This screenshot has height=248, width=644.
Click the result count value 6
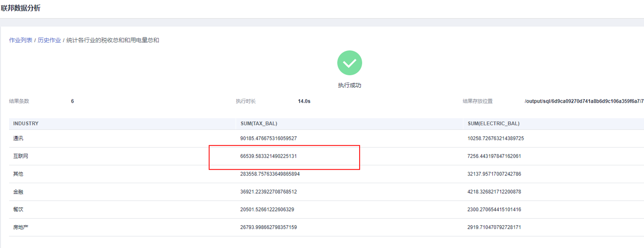point(72,101)
